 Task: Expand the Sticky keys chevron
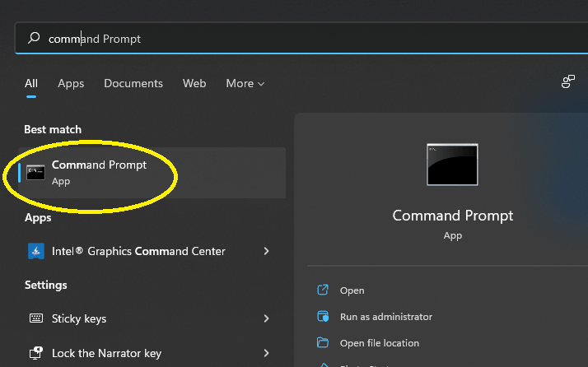coord(266,318)
